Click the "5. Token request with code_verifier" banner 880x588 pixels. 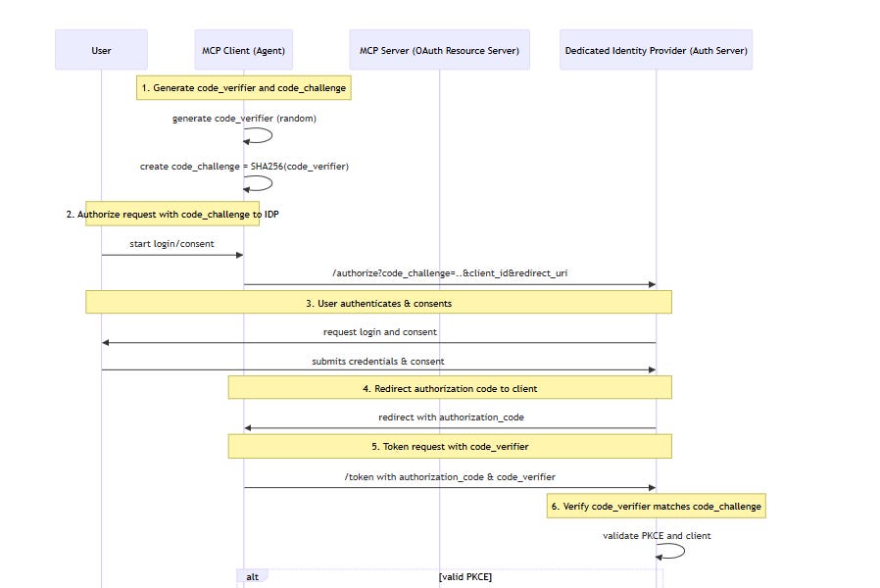[x=449, y=446]
